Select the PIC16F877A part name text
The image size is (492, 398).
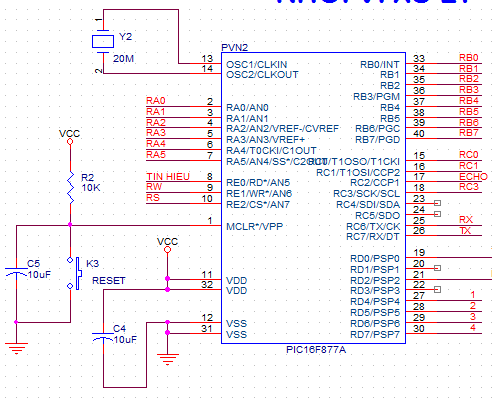pyautogui.click(x=316, y=350)
